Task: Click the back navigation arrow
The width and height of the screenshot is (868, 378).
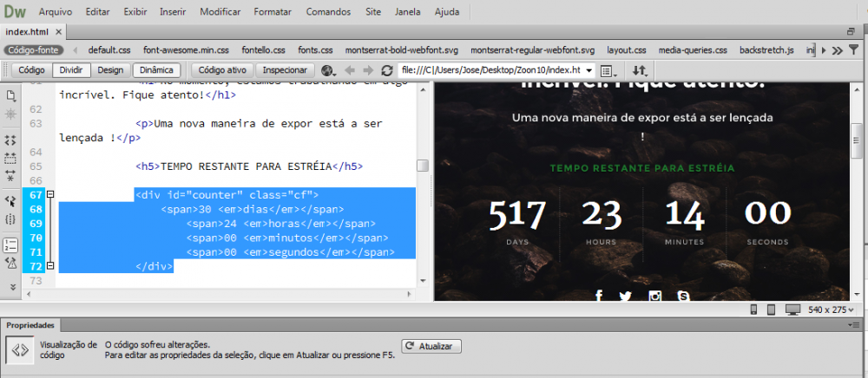Action: [x=349, y=70]
